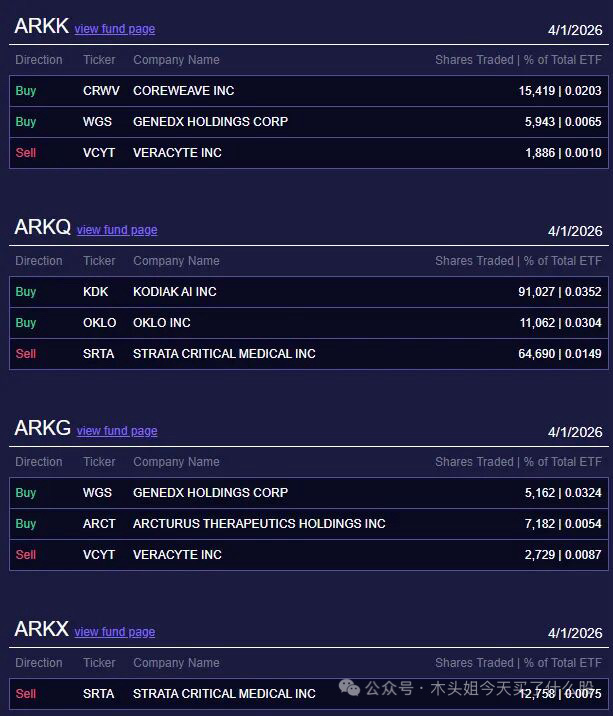Click ARKG date 4/1/2026
The width and height of the screenshot is (613, 716).
click(575, 432)
